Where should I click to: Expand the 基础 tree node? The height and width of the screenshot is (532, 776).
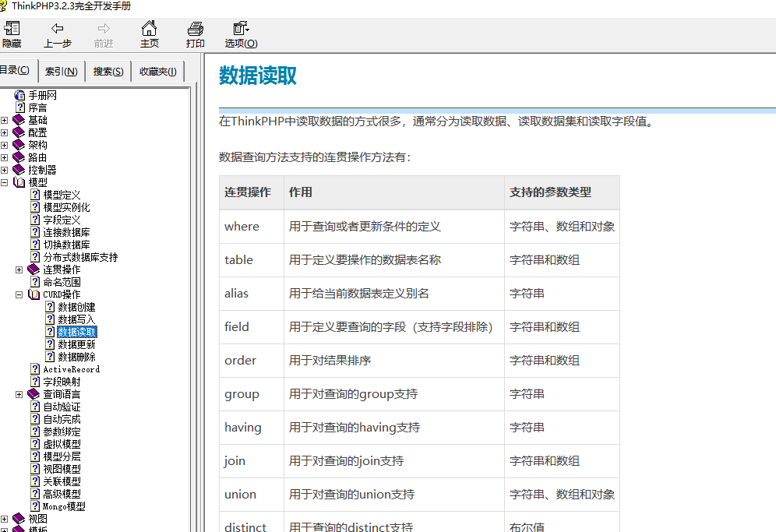click(5, 120)
